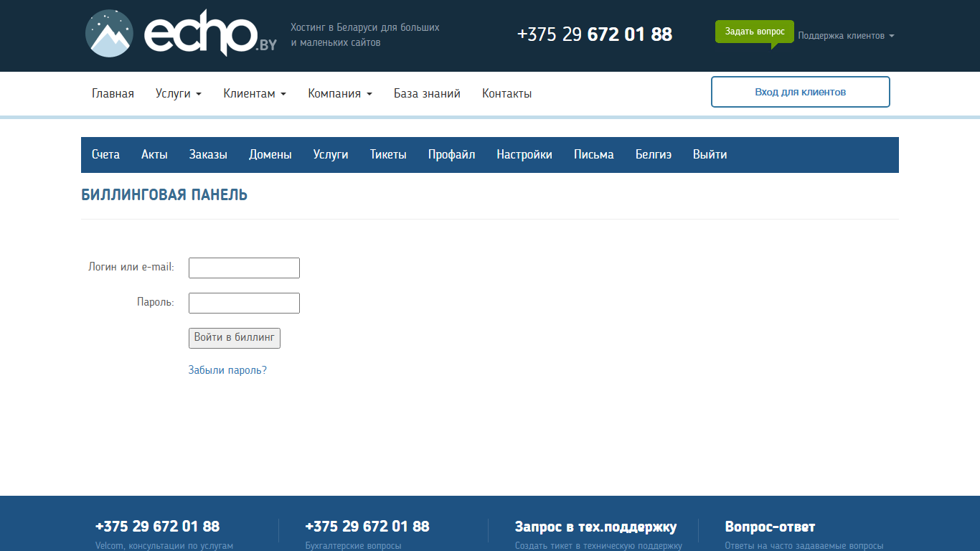The height and width of the screenshot is (551, 980).
Task: Expand the Услуги dropdown in main navigation
Action: (x=178, y=93)
